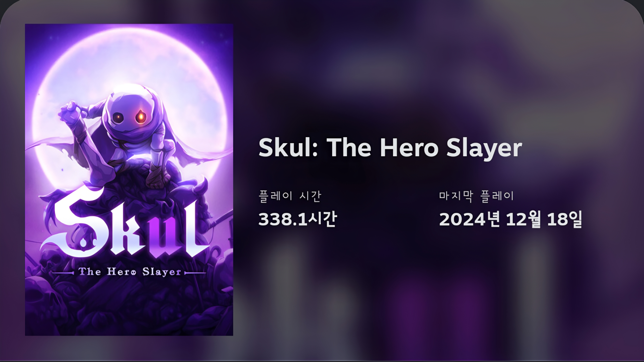Click the 2024년 12월 18일 date
Image resolution: width=644 pixels, height=362 pixels.
(x=511, y=219)
